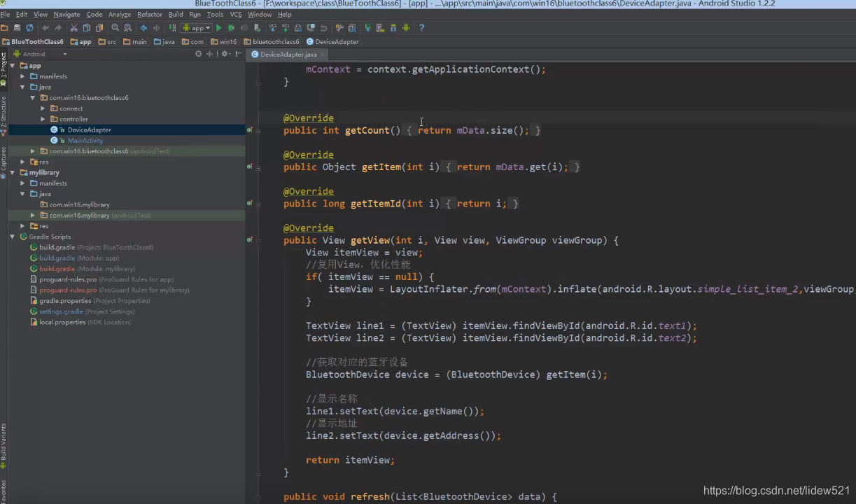Open Android Device Monitor icon
Image resolution: width=856 pixels, height=504 pixels.
(x=405, y=28)
